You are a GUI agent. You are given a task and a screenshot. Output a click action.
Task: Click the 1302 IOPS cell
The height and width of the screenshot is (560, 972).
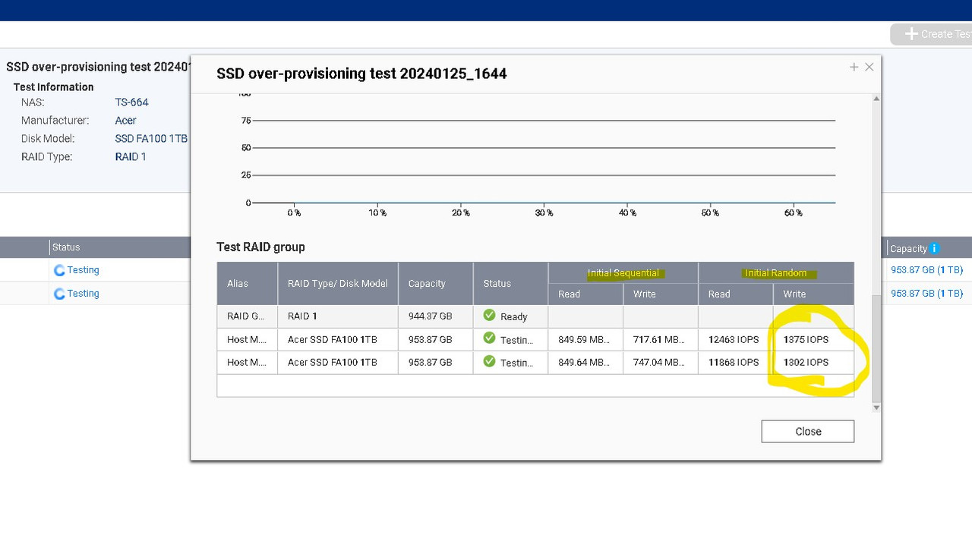coord(813,363)
